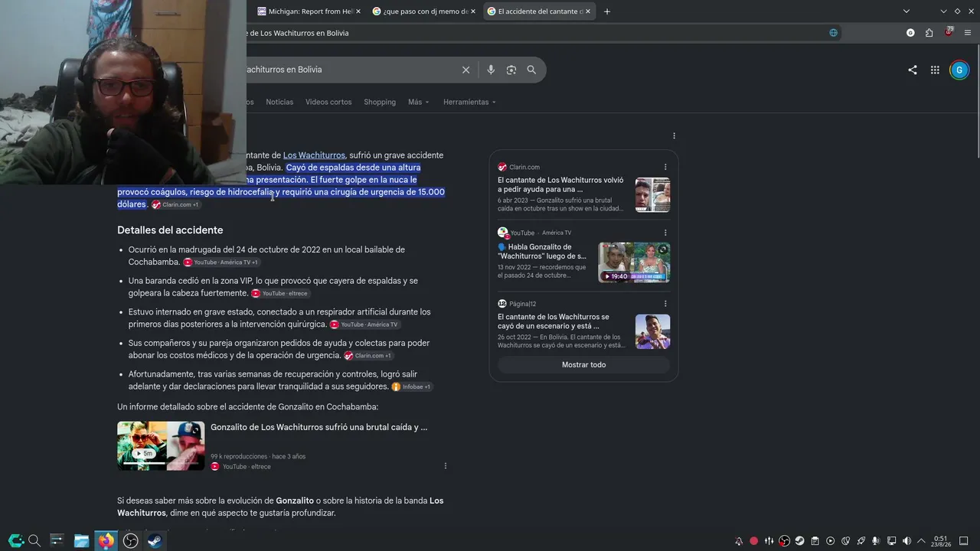Switch to the Noticias search tab
980x551 pixels.
click(x=279, y=102)
